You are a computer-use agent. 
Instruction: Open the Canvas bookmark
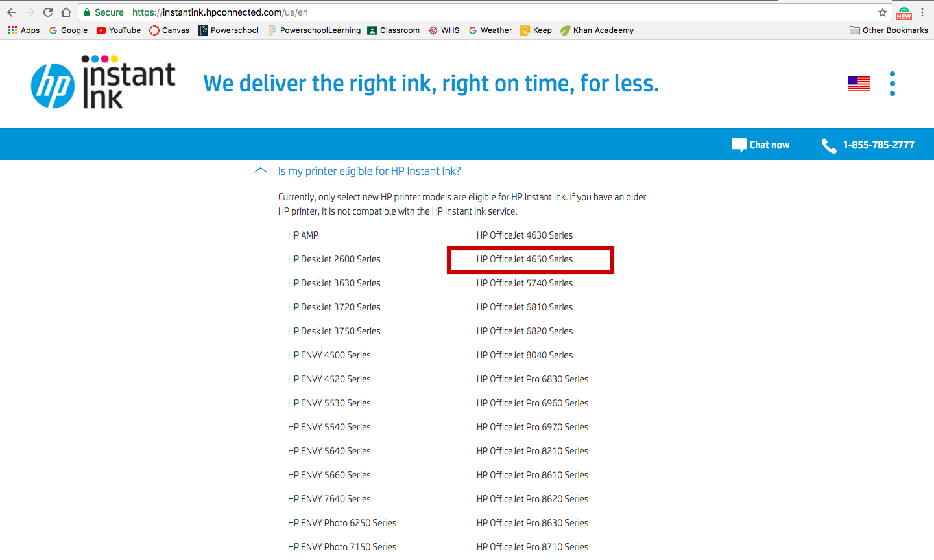[x=169, y=30]
